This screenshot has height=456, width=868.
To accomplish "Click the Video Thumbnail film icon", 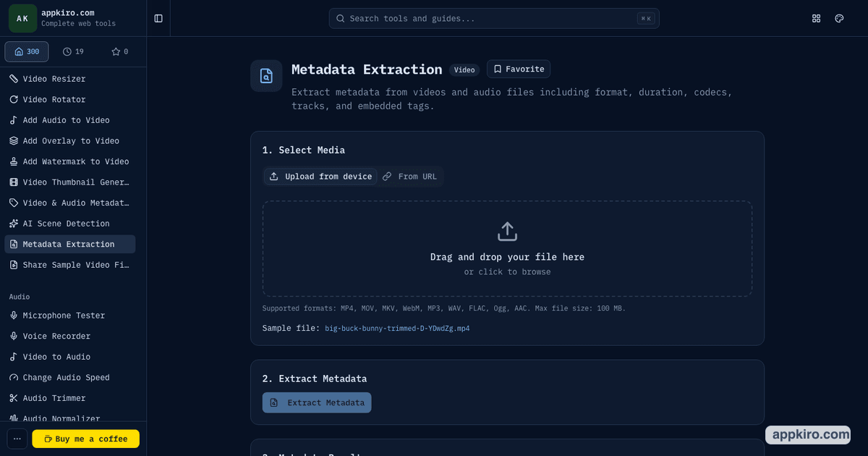I will pyautogui.click(x=14, y=182).
